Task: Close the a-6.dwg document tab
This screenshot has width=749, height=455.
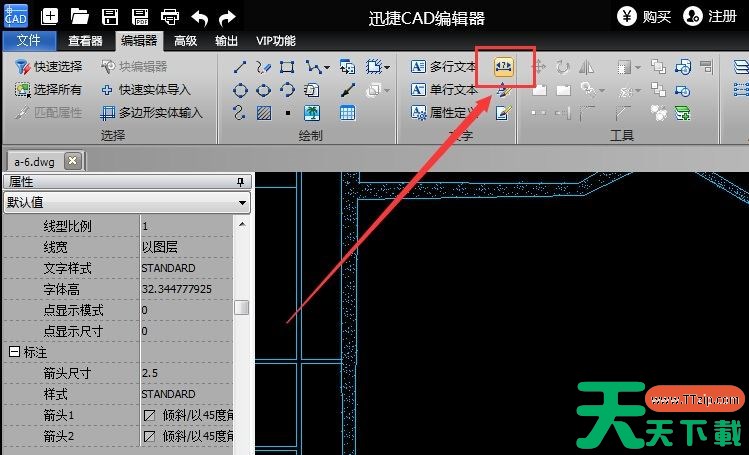Action: tap(72, 161)
